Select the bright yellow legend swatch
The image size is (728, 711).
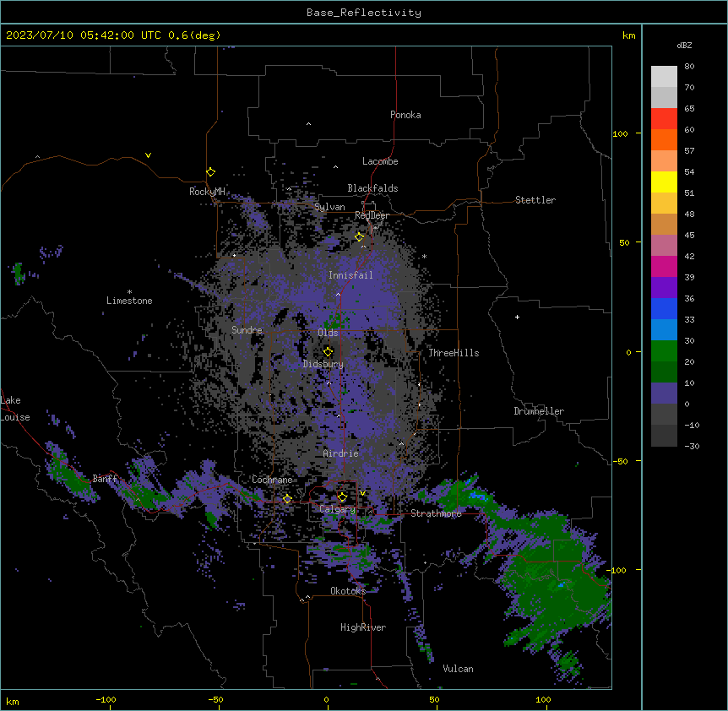click(664, 182)
